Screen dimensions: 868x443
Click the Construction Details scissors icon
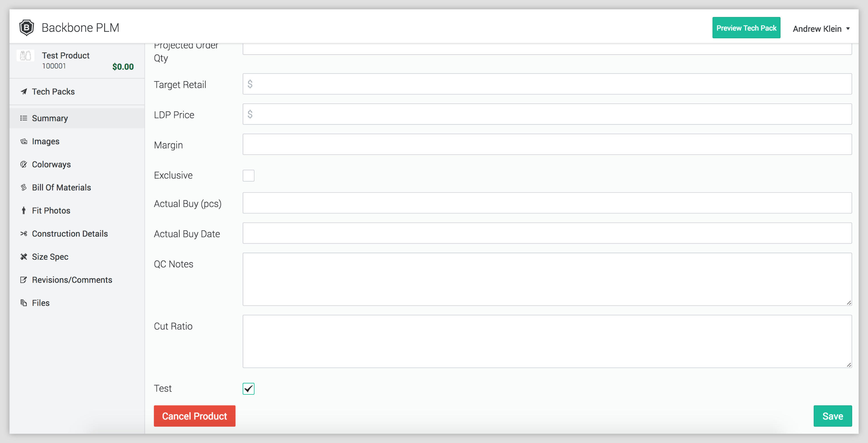coord(24,233)
